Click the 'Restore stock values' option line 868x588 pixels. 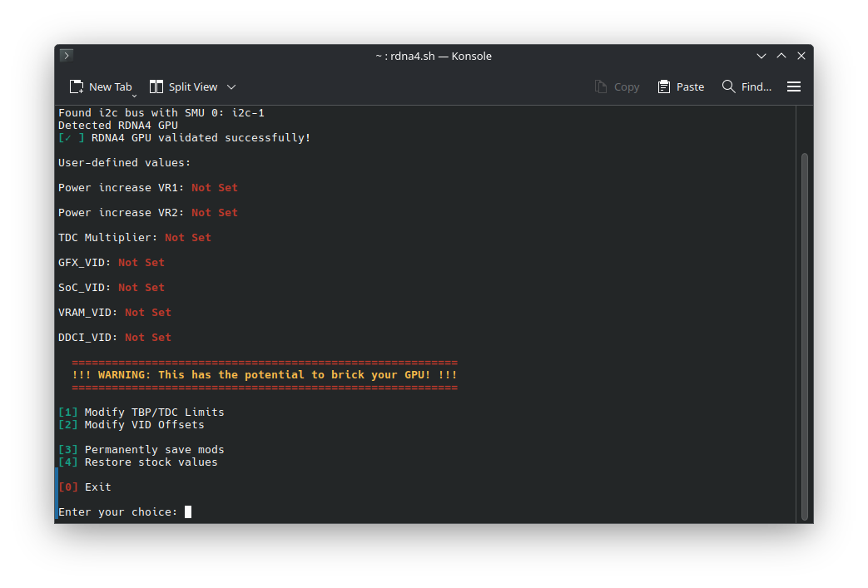tap(151, 462)
